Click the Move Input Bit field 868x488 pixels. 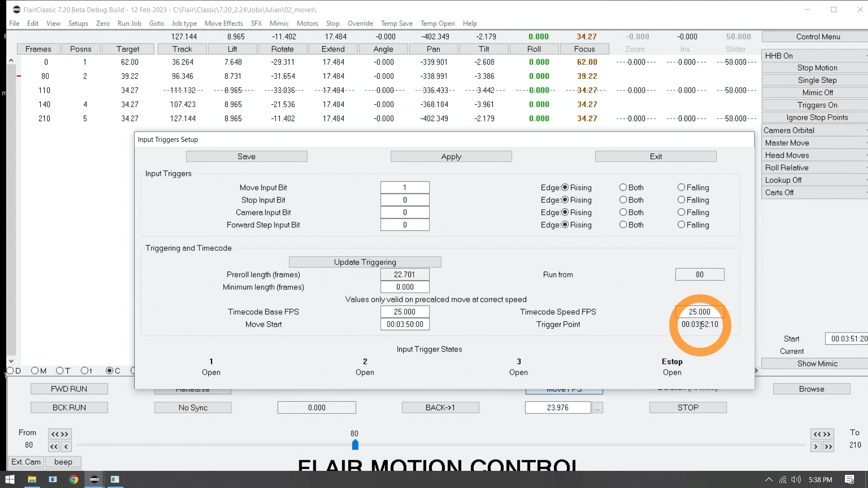[405, 188]
